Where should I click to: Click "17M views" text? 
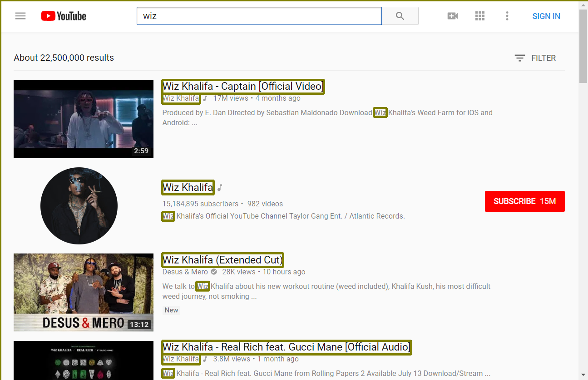click(x=231, y=98)
